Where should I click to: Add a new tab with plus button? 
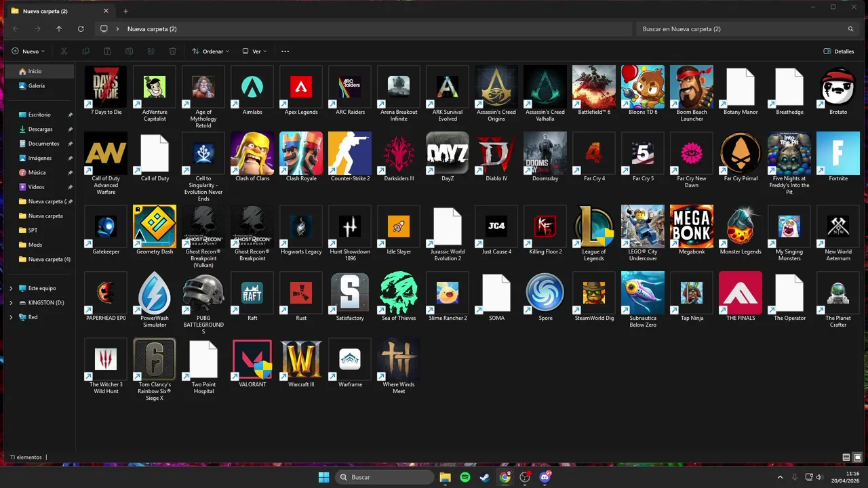125,11
